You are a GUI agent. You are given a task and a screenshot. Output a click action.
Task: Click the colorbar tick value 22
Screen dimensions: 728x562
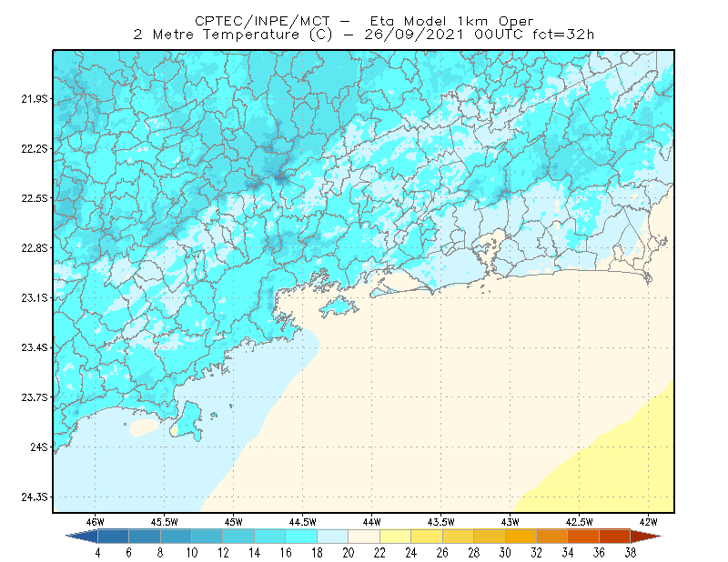tap(379, 553)
